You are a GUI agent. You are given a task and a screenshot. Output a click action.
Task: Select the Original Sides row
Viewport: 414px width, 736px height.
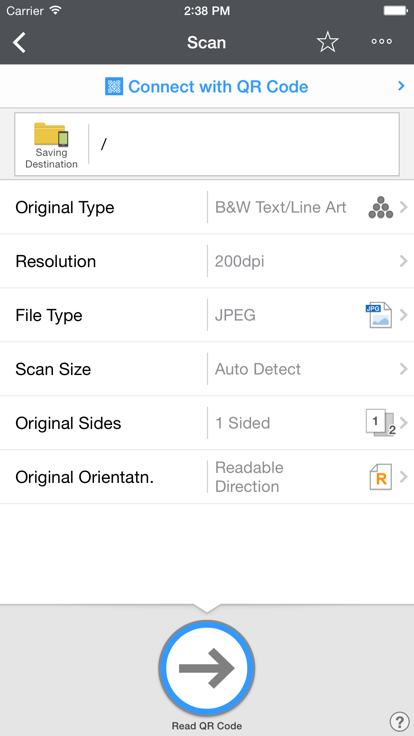[207, 423]
